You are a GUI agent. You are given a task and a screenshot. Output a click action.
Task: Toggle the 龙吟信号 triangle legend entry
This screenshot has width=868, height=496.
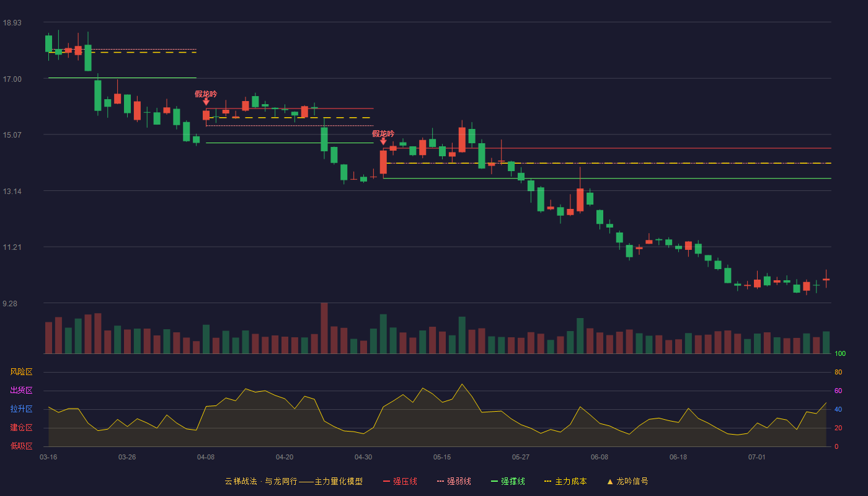tap(627, 481)
